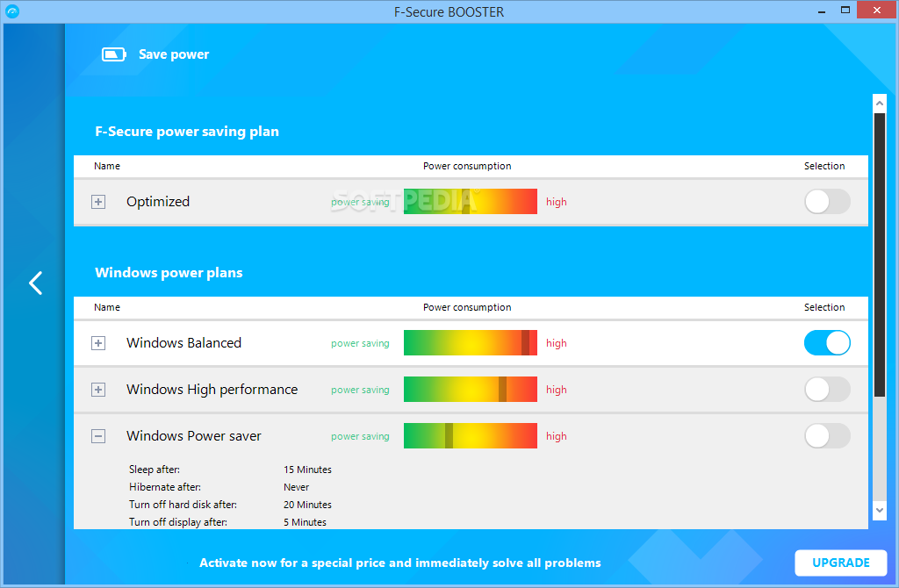899x588 pixels.
Task: Select the Windows High performance plan name
Action: tap(212, 390)
